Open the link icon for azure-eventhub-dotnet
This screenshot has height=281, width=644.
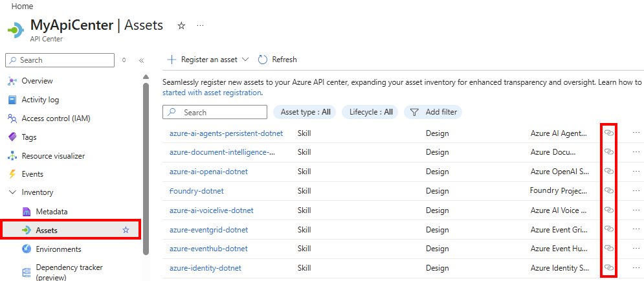[x=608, y=248]
